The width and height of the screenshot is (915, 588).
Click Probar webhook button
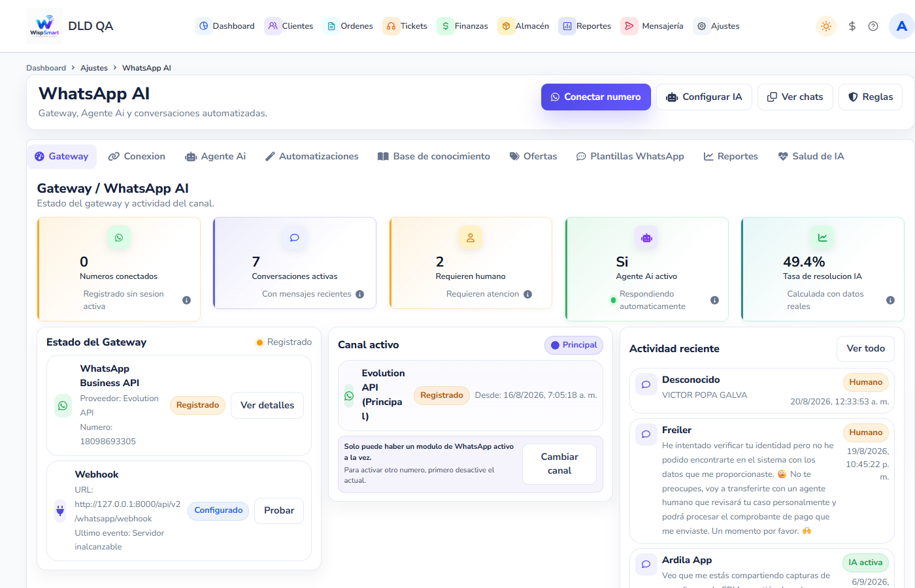point(279,510)
